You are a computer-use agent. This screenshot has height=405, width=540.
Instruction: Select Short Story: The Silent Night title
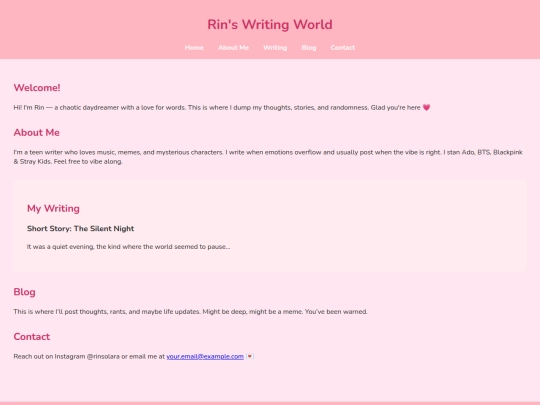80,229
